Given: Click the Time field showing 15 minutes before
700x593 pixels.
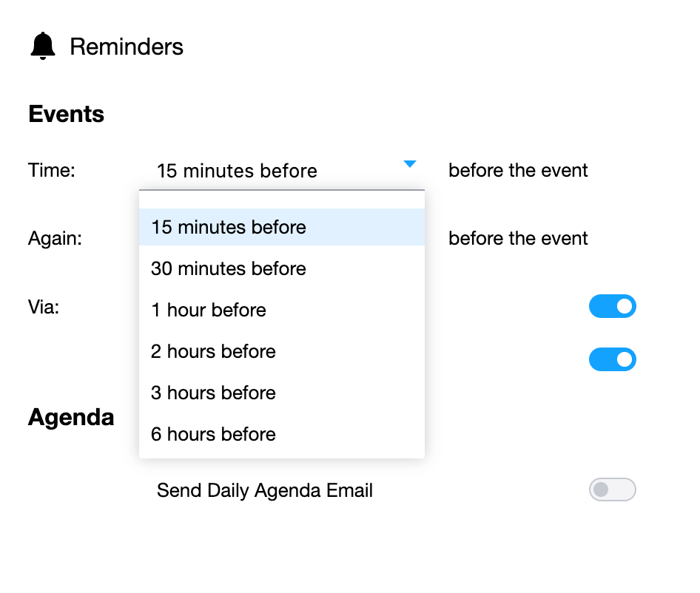Looking at the screenshot, I should pyautogui.click(x=237, y=172).
